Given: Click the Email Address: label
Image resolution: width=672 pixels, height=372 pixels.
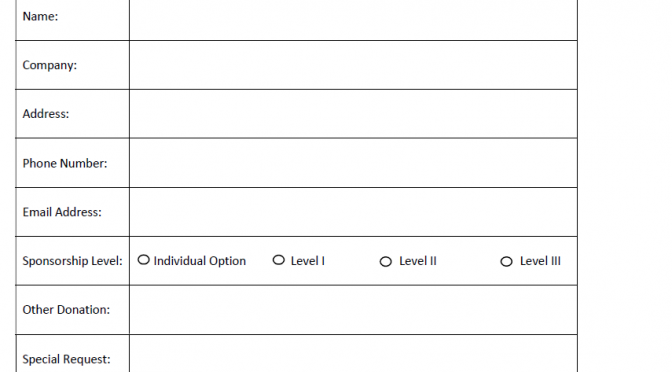Looking at the screenshot, I should click(62, 212).
